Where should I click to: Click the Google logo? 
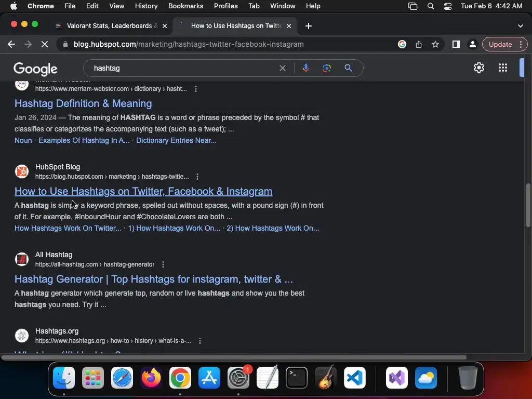pos(35,69)
